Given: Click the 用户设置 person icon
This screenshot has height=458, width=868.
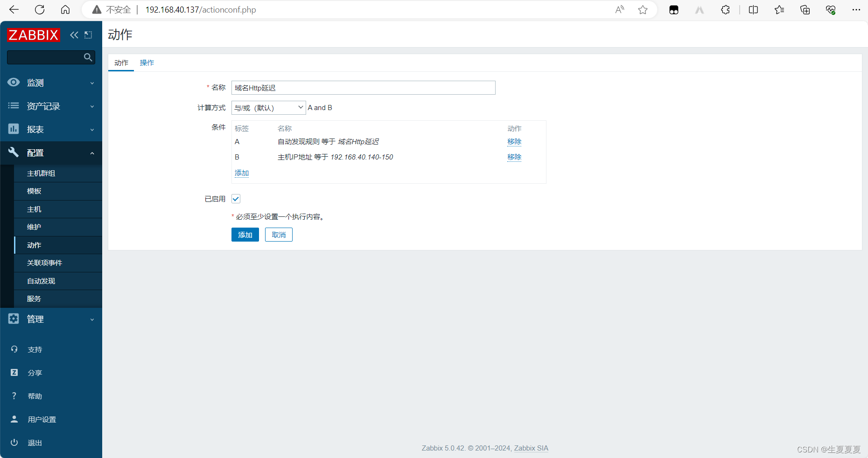Looking at the screenshot, I should pos(14,419).
